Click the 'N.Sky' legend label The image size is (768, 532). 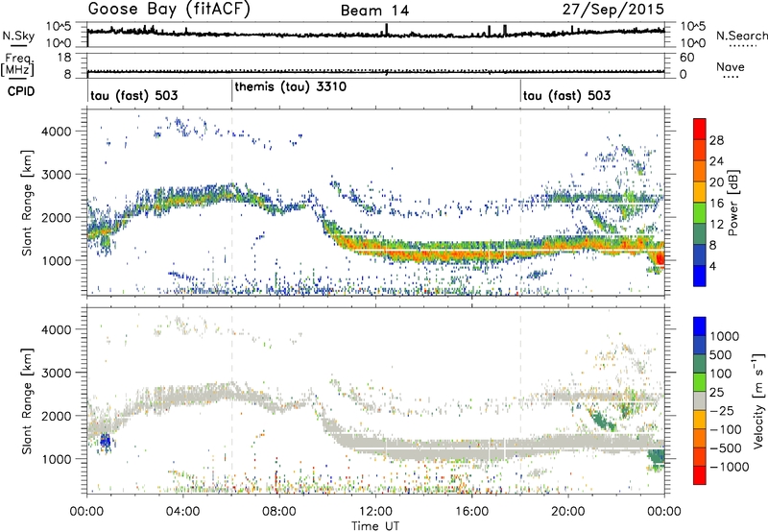[18, 36]
